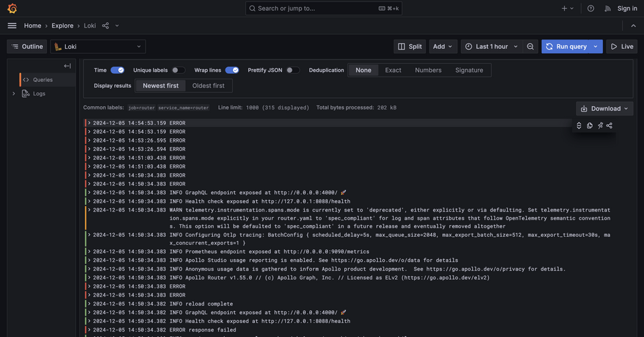Click the service_name=router common label
Screen dimensions: 644x337
pos(184,107)
